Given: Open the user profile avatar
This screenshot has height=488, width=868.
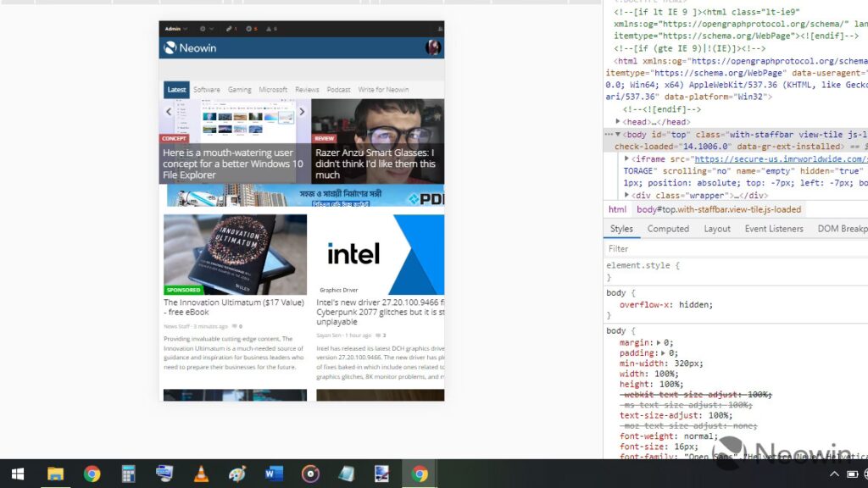Looking at the screenshot, I should (433, 47).
